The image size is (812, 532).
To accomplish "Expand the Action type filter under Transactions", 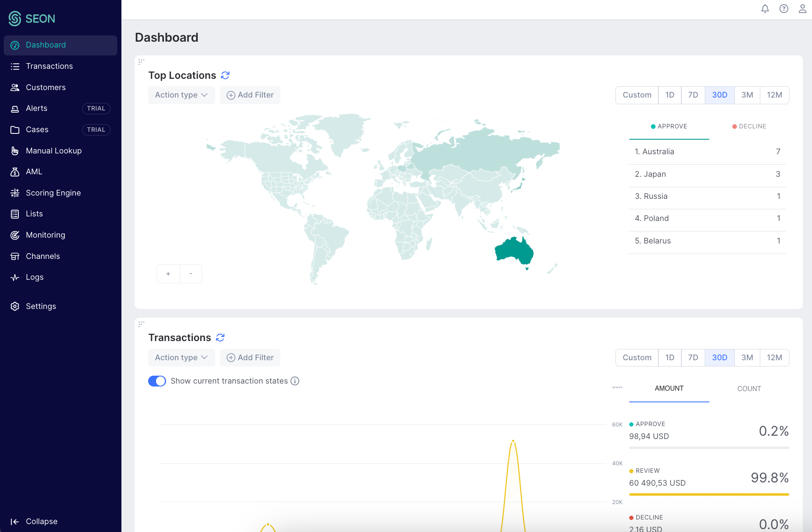I will (181, 357).
